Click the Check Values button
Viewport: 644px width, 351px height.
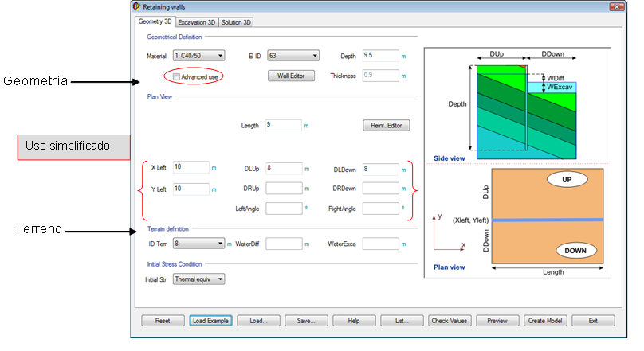click(x=450, y=321)
